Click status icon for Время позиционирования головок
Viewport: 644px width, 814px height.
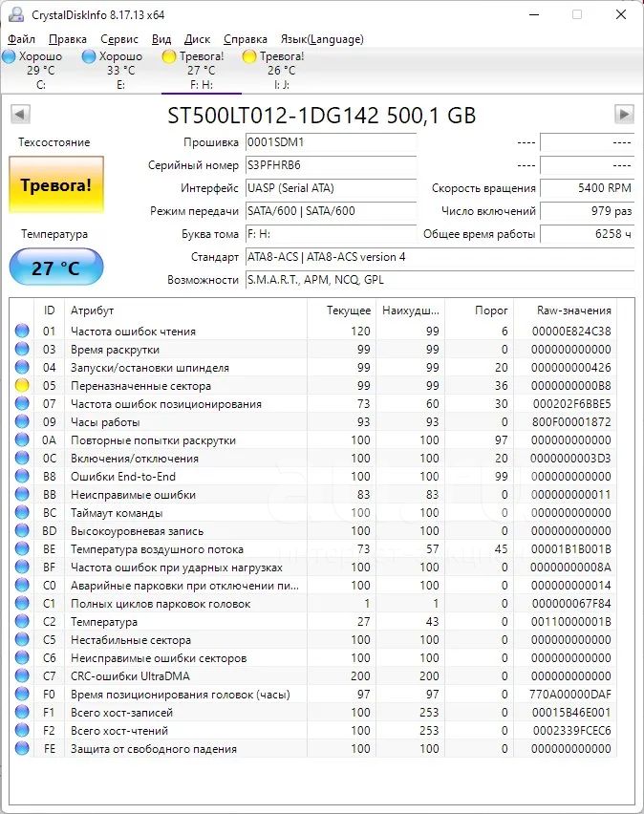22,694
